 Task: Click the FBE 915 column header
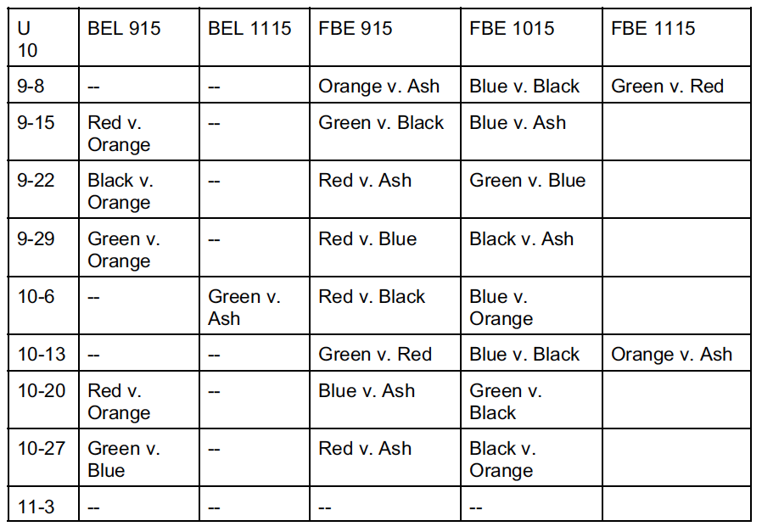coord(356,29)
